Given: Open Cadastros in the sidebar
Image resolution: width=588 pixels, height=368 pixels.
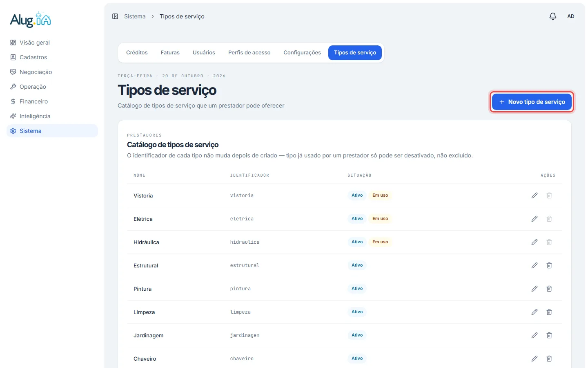Looking at the screenshot, I should 52,57.
